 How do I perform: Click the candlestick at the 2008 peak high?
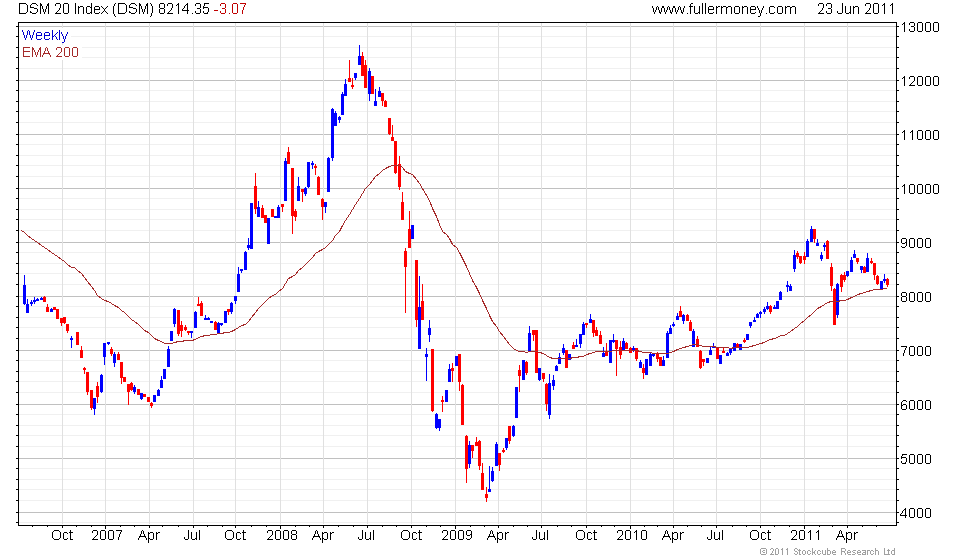click(x=359, y=55)
